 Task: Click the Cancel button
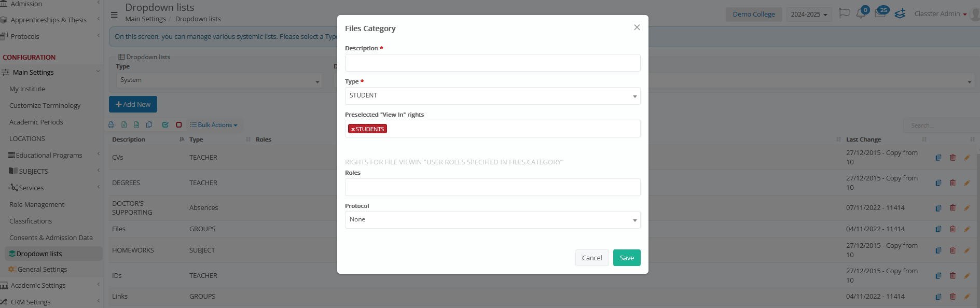pyautogui.click(x=591, y=258)
